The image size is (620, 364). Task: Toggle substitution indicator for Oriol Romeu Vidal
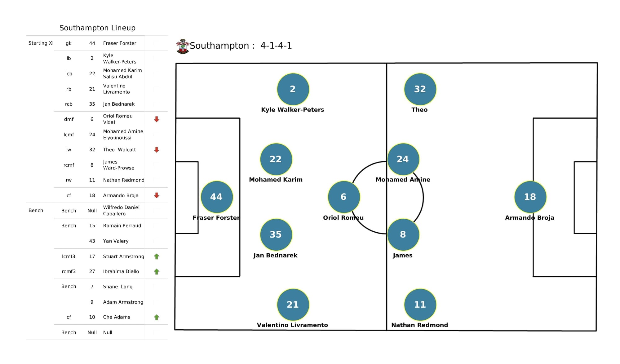pyautogui.click(x=157, y=119)
